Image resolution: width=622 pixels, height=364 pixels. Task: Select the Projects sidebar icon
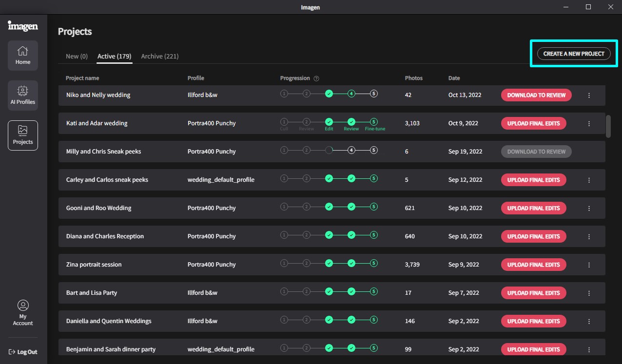23,135
